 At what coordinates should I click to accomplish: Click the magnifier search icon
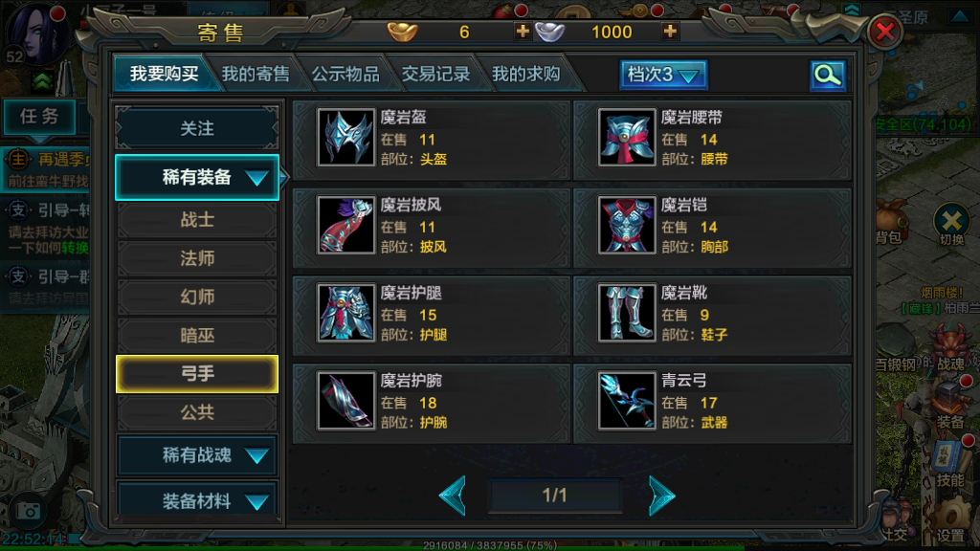click(828, 76)
